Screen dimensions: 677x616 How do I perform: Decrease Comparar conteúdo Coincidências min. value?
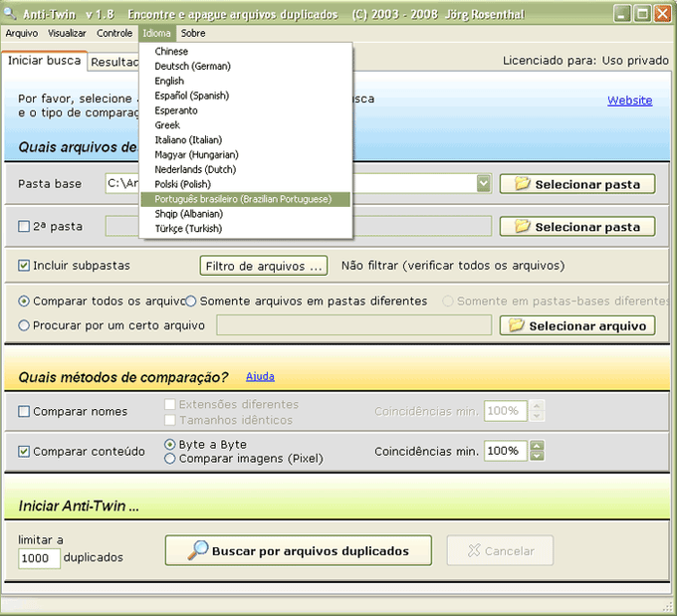click(537, 456)
